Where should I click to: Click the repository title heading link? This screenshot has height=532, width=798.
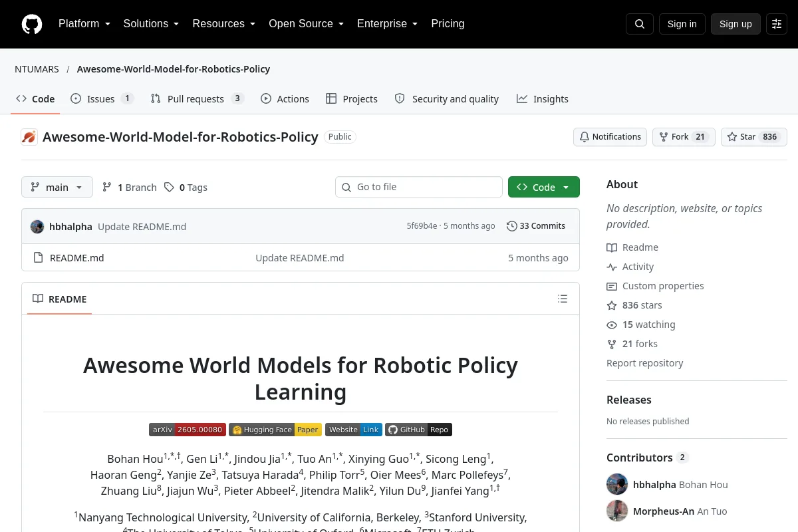point(180,137)
